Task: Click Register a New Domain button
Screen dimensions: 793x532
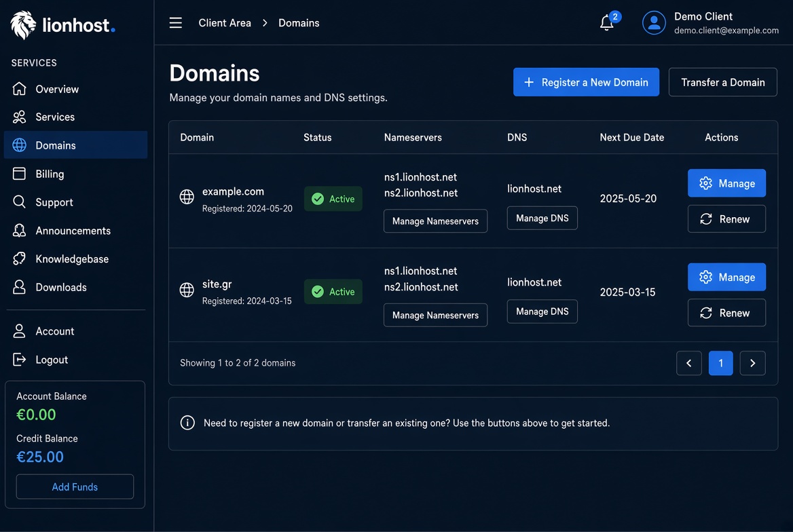Action: click(586, 82)
